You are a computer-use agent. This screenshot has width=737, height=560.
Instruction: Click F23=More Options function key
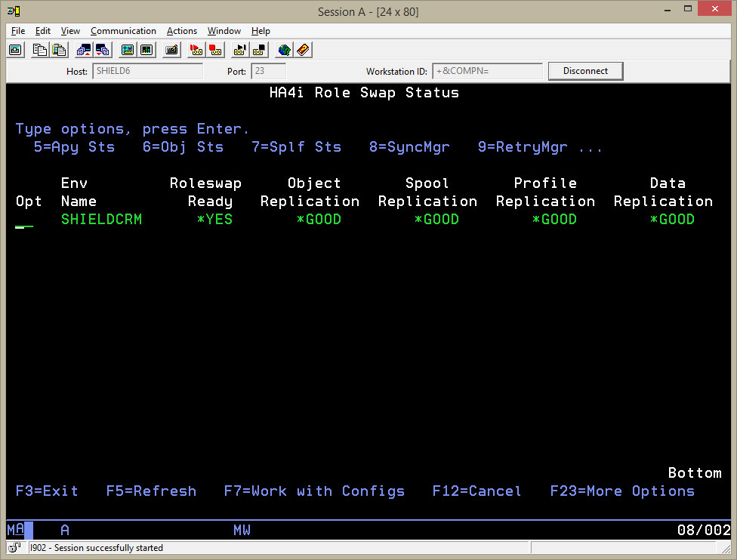(622, 491)
